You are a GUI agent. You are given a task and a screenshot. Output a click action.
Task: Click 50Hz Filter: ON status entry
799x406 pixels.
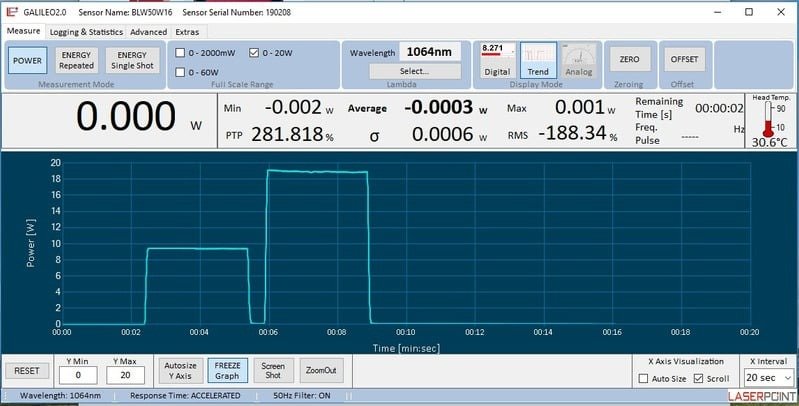[302, 395]
